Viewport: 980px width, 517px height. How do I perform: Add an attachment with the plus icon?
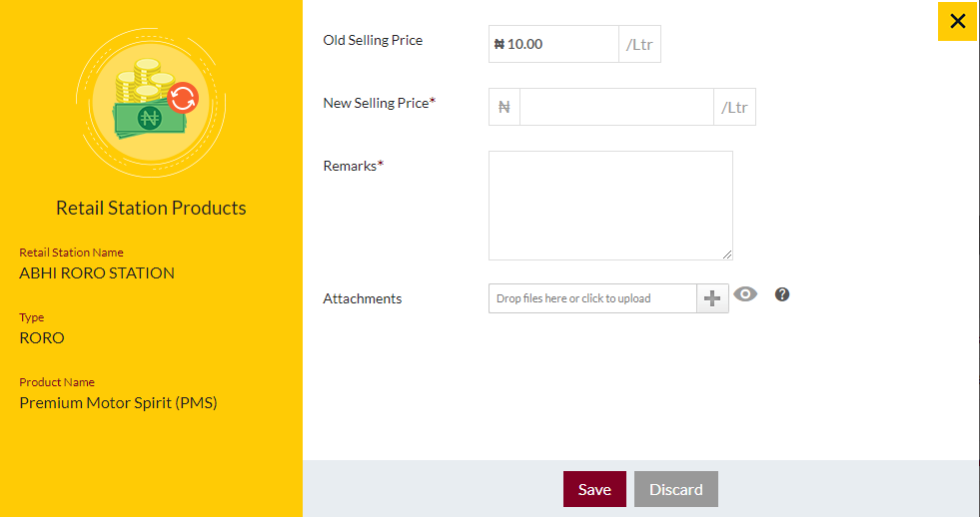712,298
